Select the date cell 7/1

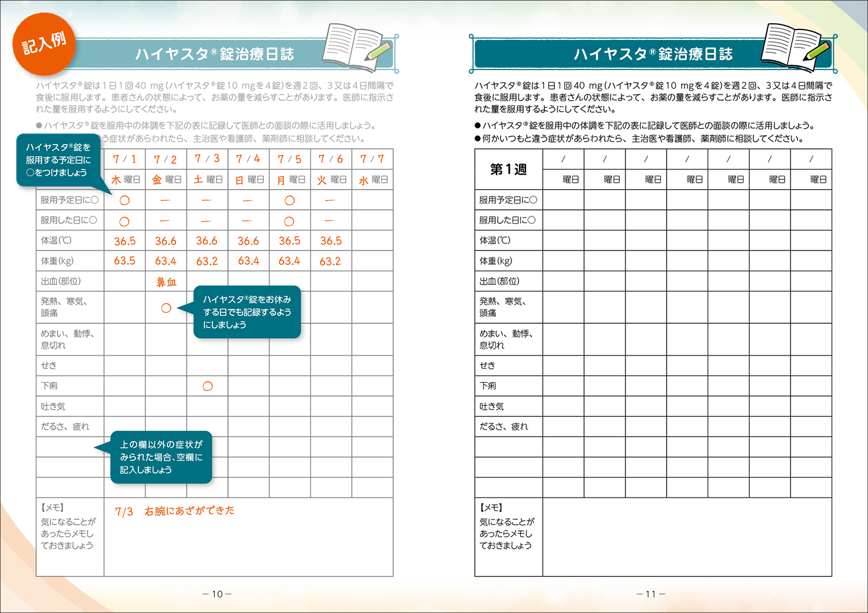[124, 159]
